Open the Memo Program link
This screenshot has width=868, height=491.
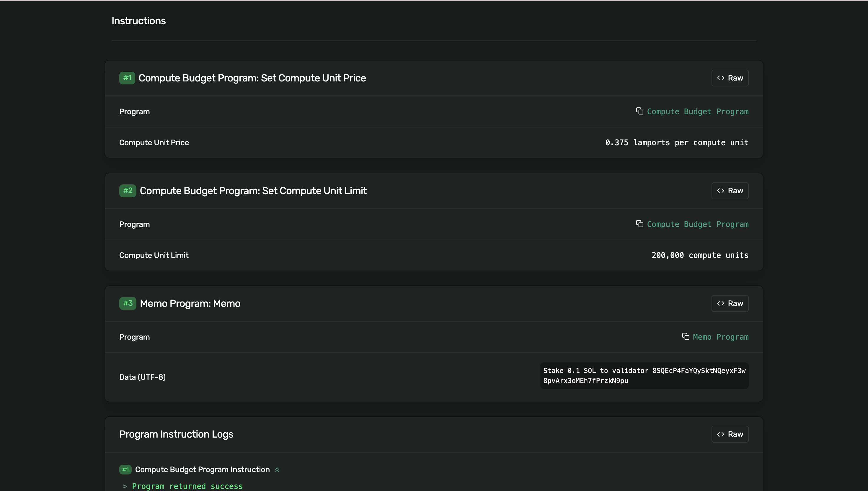(x=720, y=337)
